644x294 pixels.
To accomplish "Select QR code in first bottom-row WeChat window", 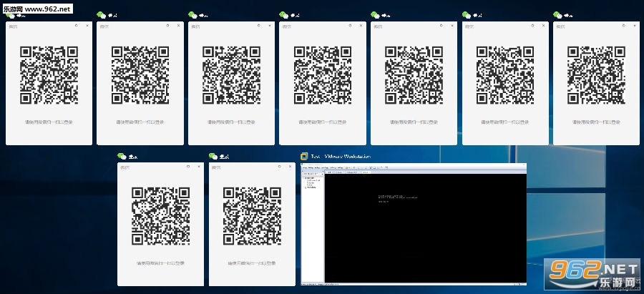I will (160, 216).
